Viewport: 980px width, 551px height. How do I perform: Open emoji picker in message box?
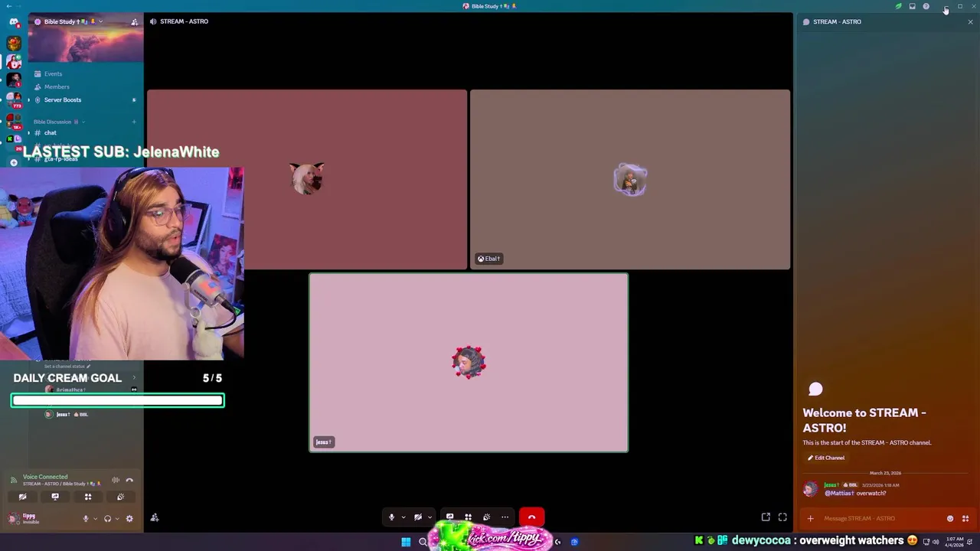(950, 519)
